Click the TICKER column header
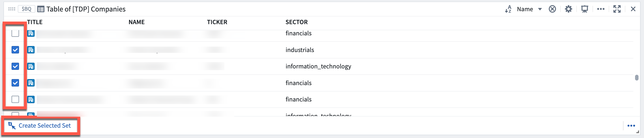Screen dimensions: 644x138 (217, 22)
